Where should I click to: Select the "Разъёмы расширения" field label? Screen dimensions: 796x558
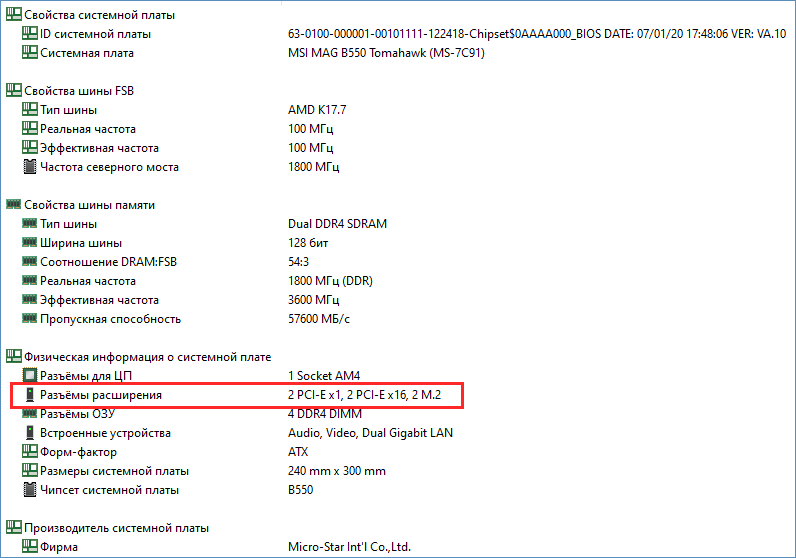(101, 395)
